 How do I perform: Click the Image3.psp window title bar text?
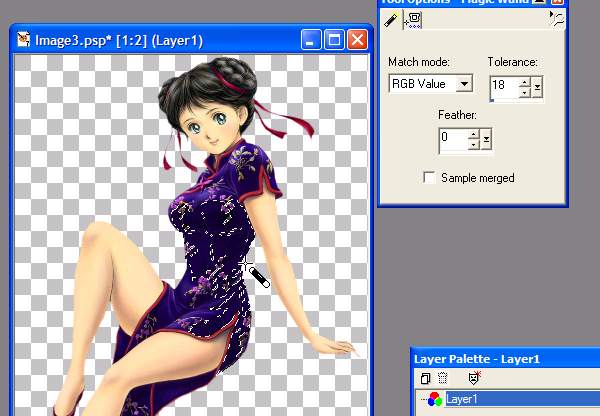click(119, 40)
